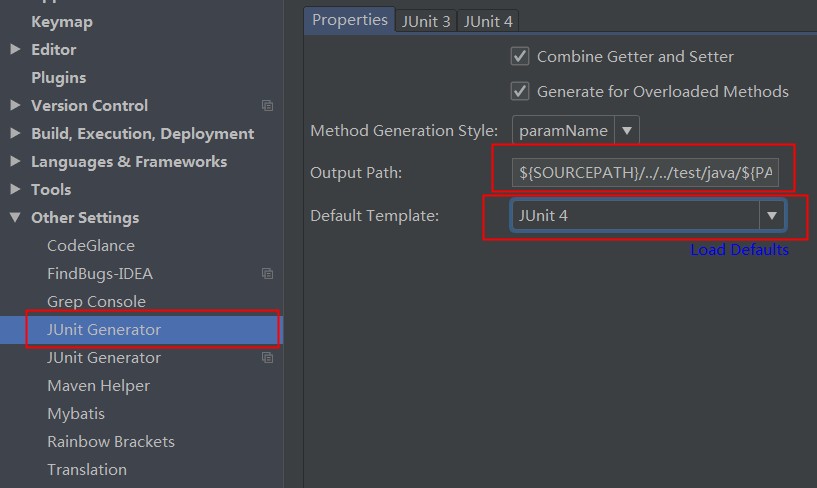This screenshot has width=817, height=488.
Task: Expand the Version Control node
Action: click(x=15, y=105)
